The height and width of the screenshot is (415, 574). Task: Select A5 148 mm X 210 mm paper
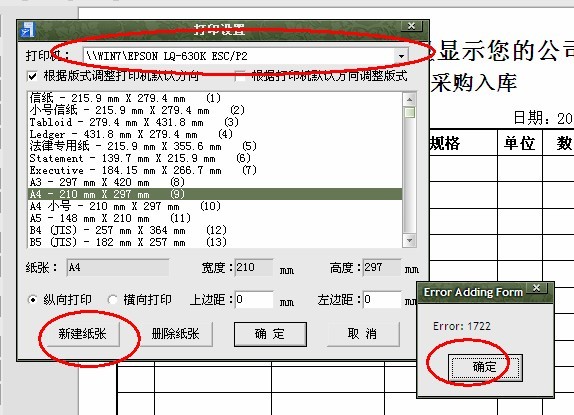pos(215,218)
